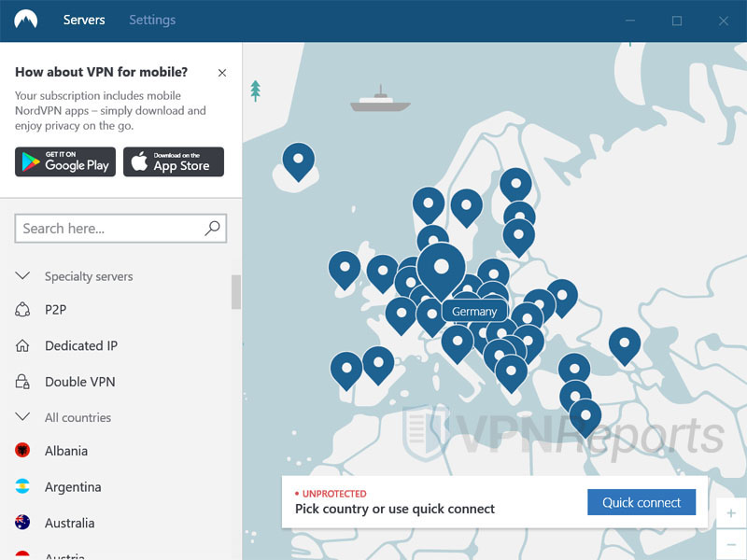Select Argentina from the country list

pos(73,486)
